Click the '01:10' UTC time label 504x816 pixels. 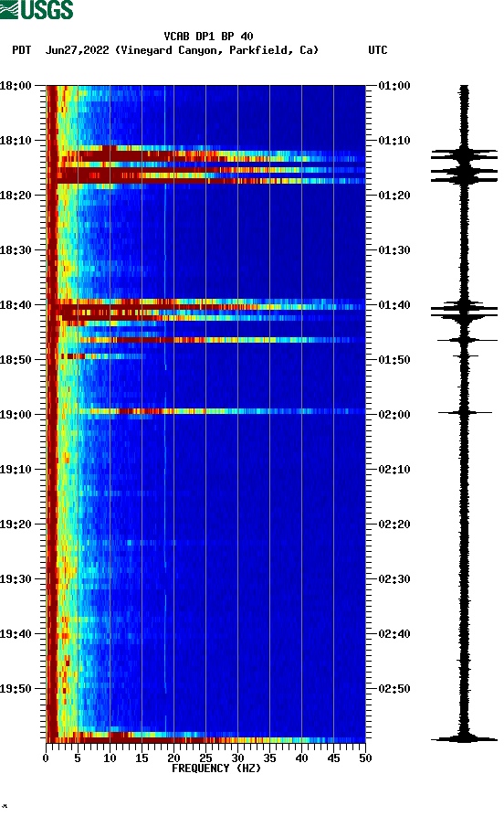point(394,141)
